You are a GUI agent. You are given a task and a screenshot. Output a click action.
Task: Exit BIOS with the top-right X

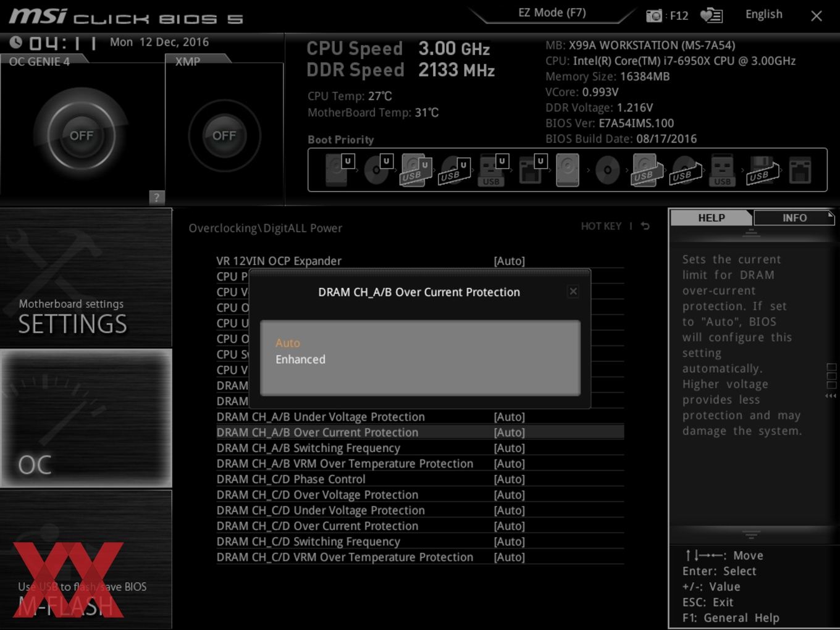click(817, 16)
